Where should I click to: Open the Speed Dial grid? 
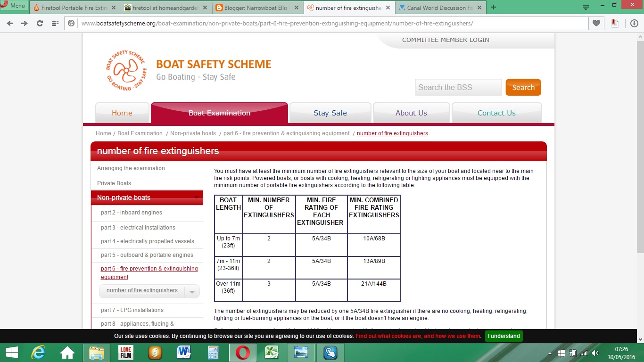tap(55, 24)
